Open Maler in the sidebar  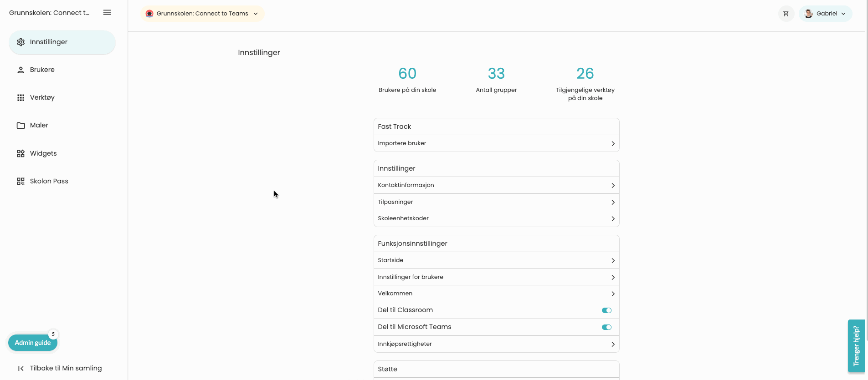[x=62, y=126]
